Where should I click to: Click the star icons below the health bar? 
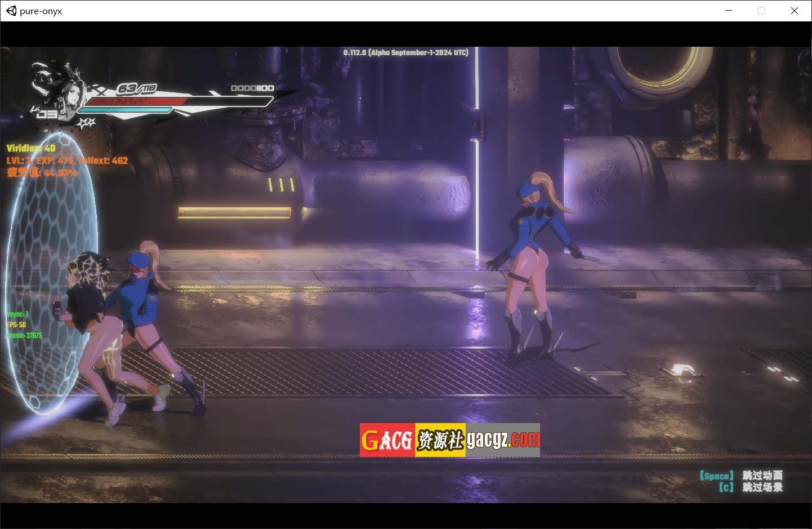point(87,122)
